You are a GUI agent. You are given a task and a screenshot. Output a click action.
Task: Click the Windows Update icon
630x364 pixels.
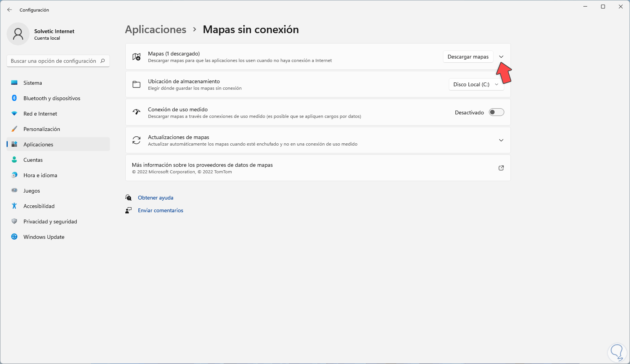click(x=14, y=237)
